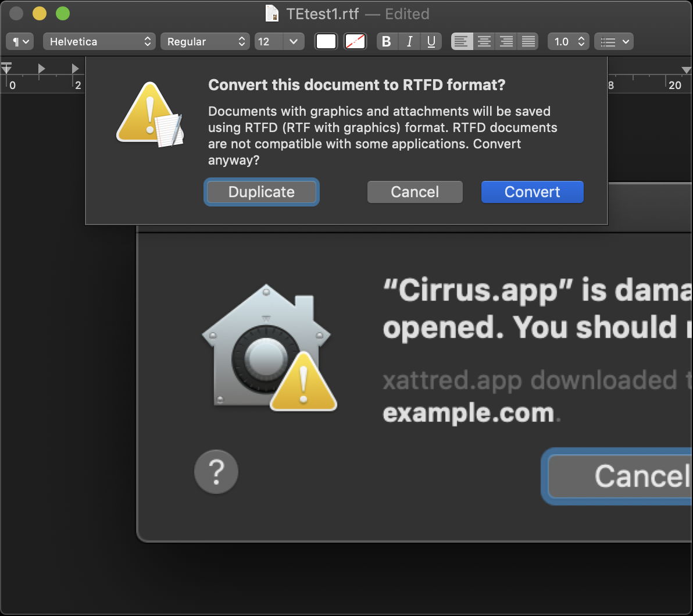Align text to the right
The width and height of the screenshot is (693, 616).
click(x=506, y=42)
